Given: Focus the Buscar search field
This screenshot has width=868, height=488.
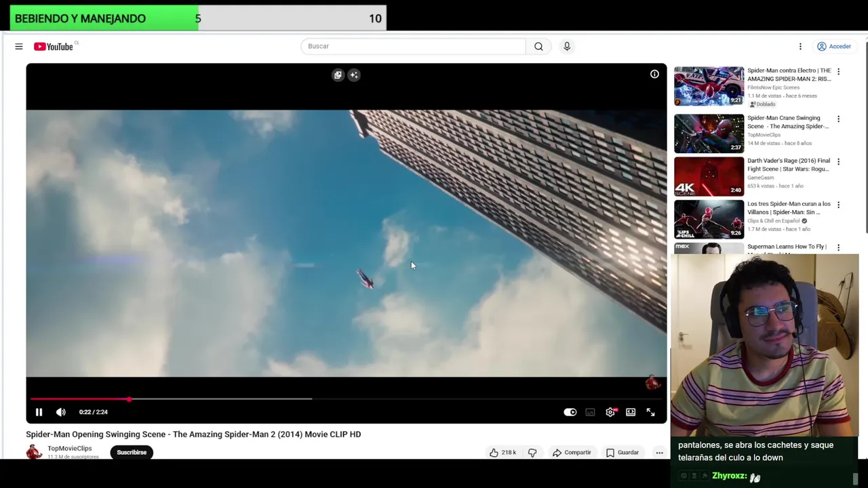Looking at the screenshot, I should click(413, 46).
